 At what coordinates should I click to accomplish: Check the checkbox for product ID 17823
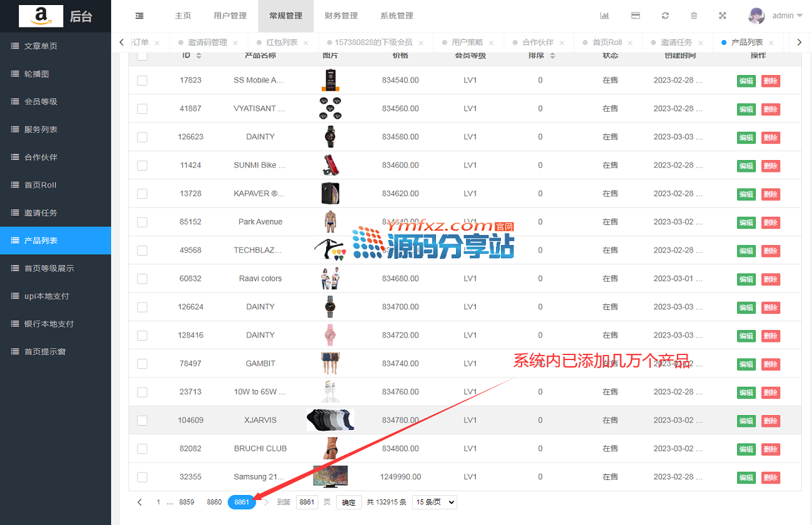pos(142,80)
